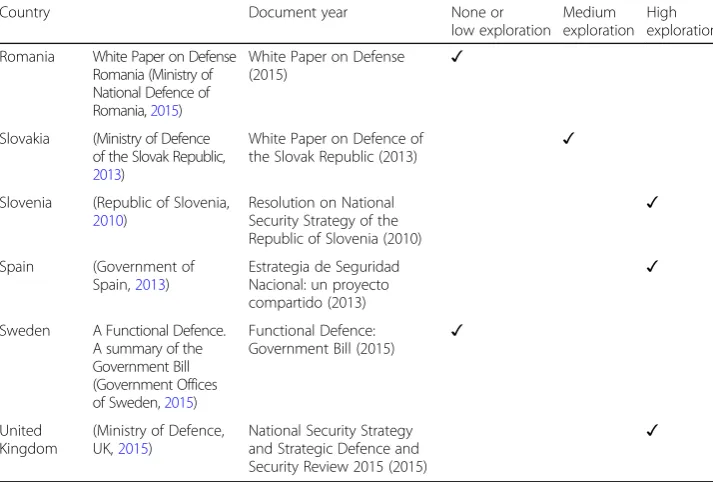The height and width of the screenshot is (482, 713).
Task: Click the Medium exploration column header
Action: tap(598, 21)
